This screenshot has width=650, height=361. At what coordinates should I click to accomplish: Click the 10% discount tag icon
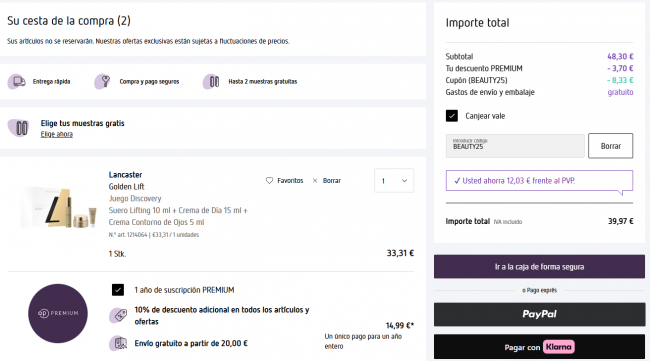point(119,315)
